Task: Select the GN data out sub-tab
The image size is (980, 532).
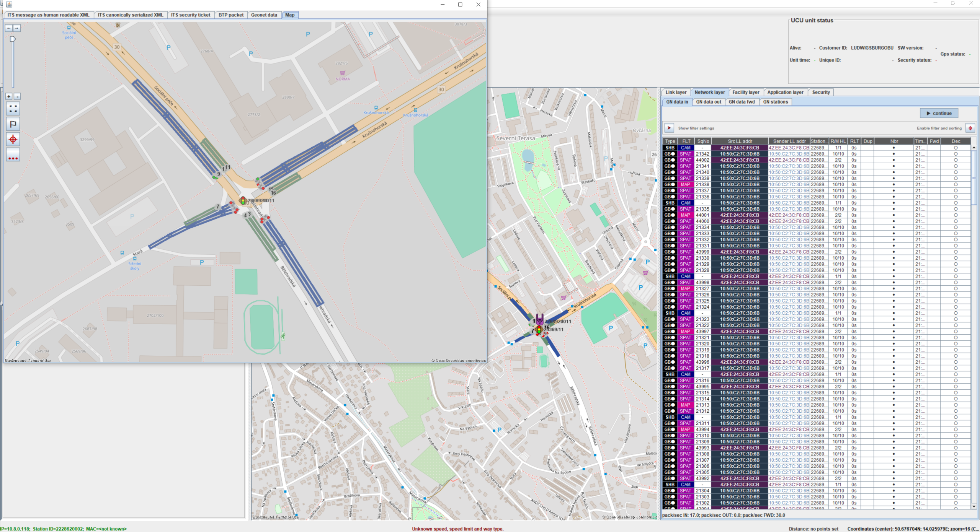Action: [x=709, y=102]
